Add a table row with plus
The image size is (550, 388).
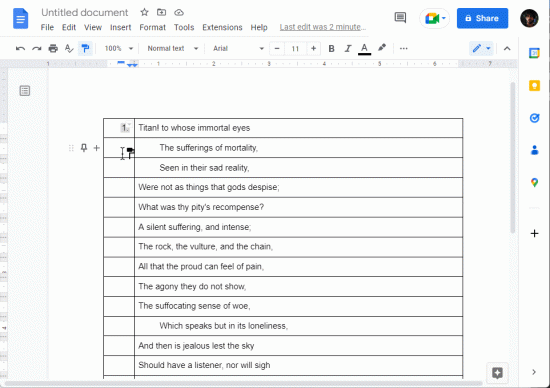click(x=96, y=148)
